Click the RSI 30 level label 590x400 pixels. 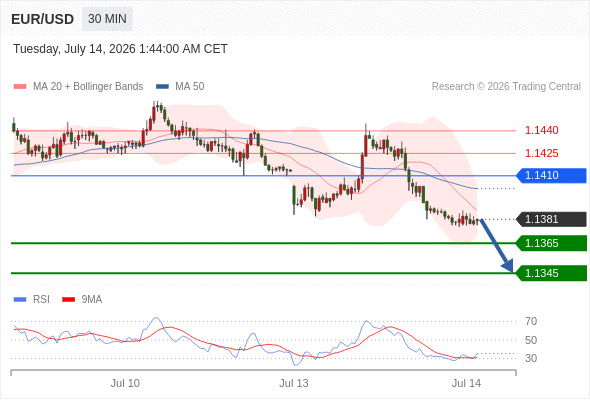531,358
